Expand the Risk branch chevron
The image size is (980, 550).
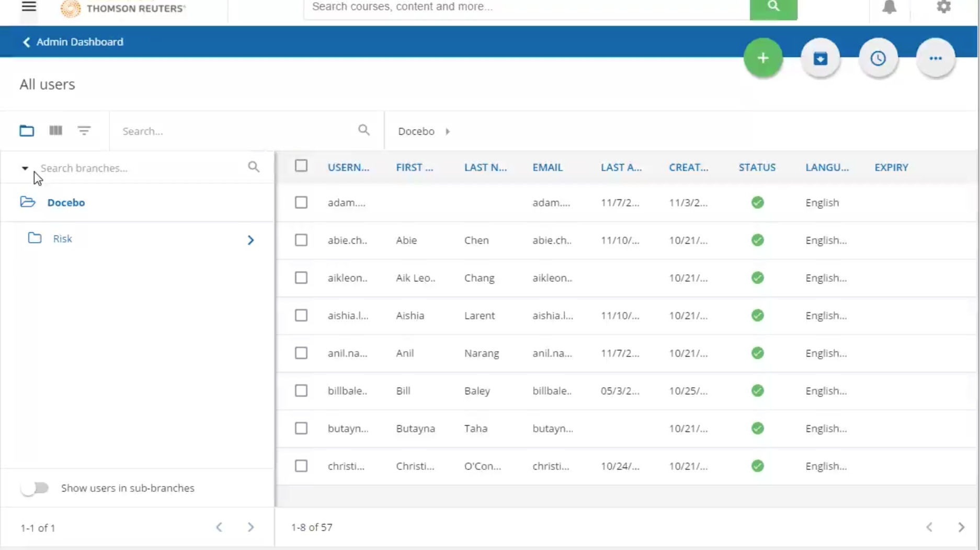pos(250,240)
